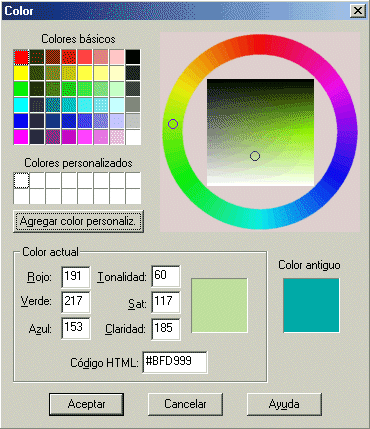This screenshot has width=370, height=429.
Task: Click the Claridad value field
Action: pos(166,329)
